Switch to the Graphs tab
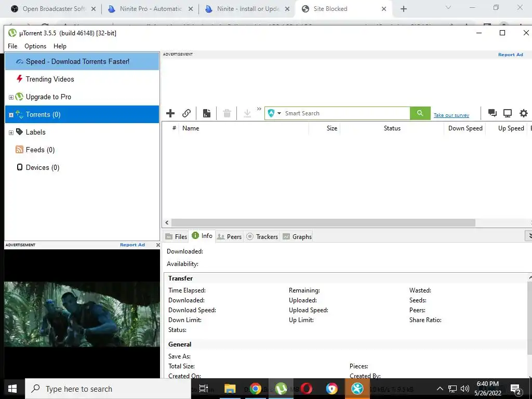Image resolution: width=532 pixels, height=399 pixels. [x=297, y=236]
